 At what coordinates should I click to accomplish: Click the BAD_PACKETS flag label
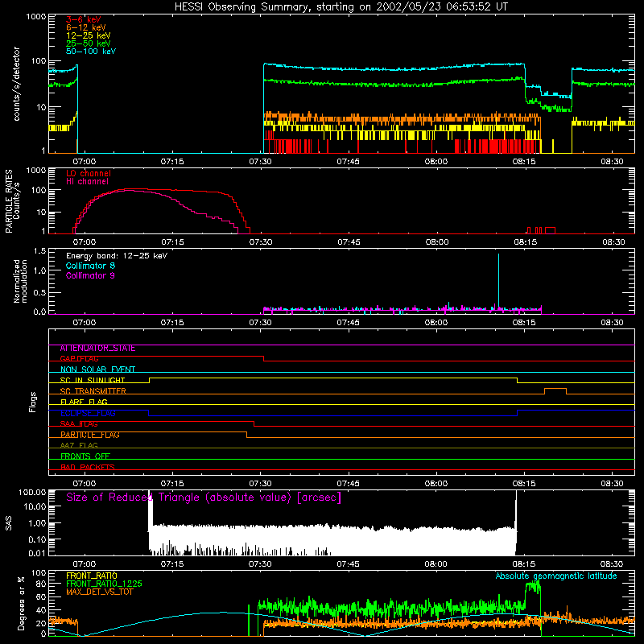[88, 468]
